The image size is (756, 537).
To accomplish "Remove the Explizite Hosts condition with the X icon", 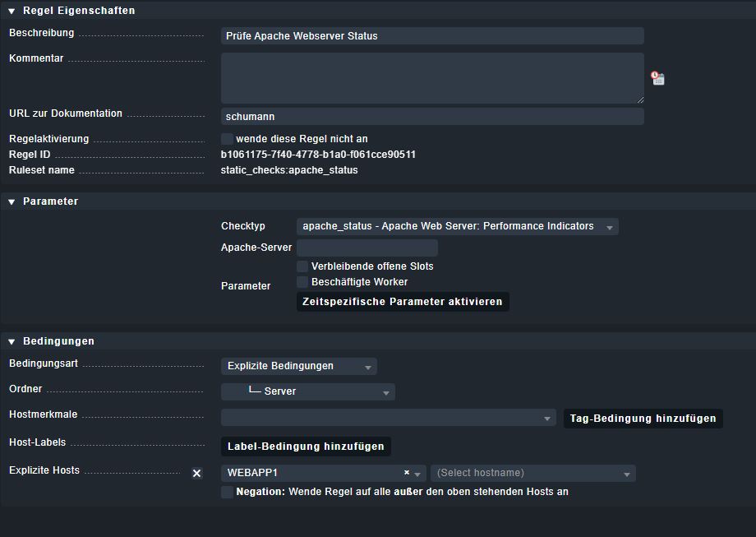I will point(196,473).
